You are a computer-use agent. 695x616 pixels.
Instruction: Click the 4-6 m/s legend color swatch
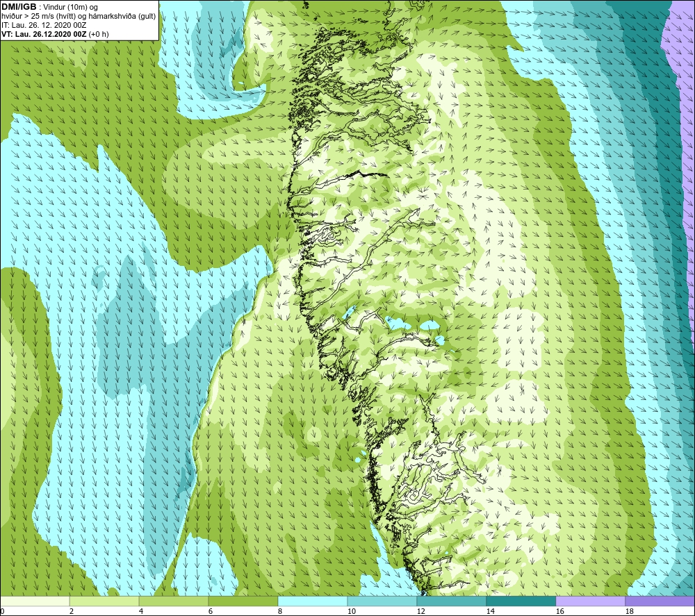point(173,601)
